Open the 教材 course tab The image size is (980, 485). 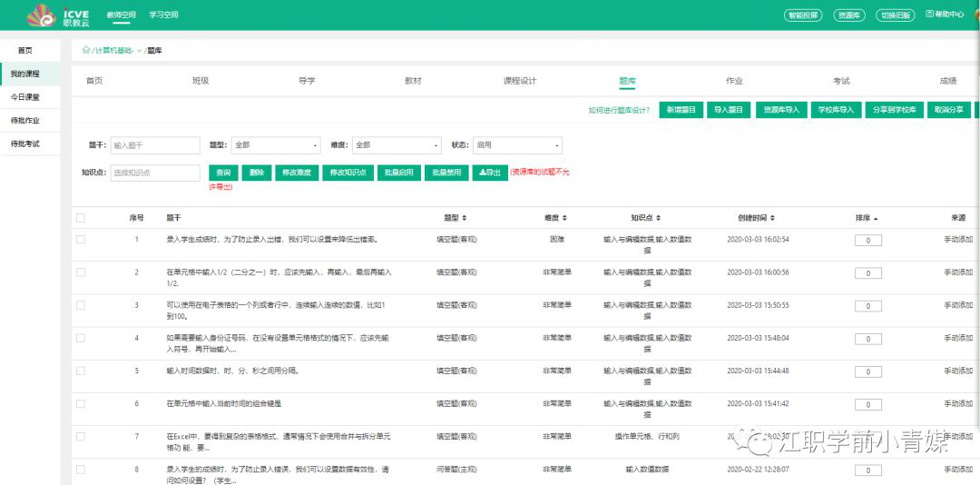tap(413, 81)
